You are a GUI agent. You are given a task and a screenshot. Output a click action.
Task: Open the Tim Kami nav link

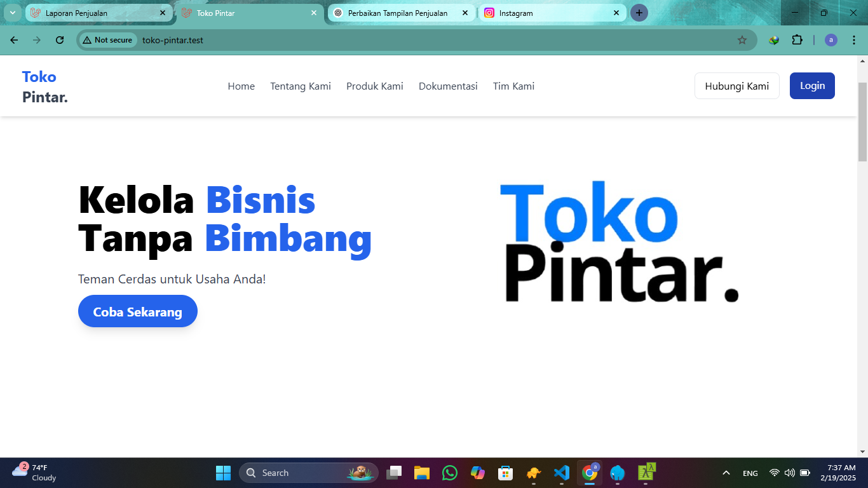(x=513, y=86)
